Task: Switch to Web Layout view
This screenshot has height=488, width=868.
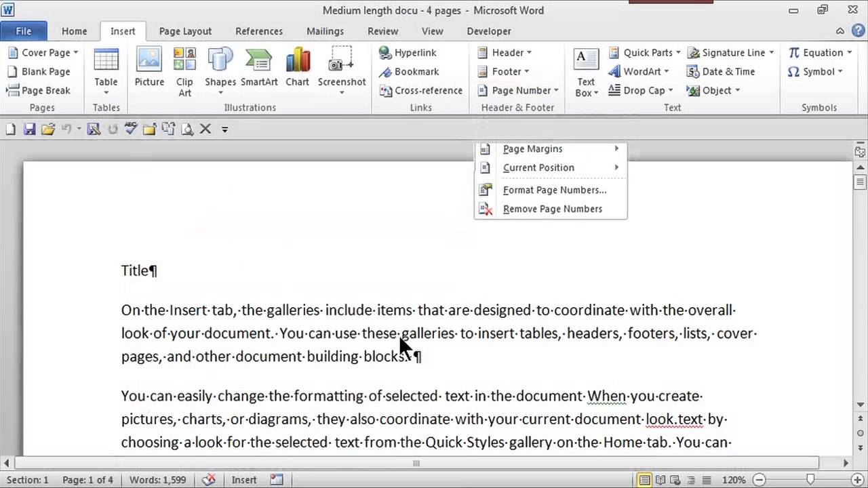Action: coord(675,480)
